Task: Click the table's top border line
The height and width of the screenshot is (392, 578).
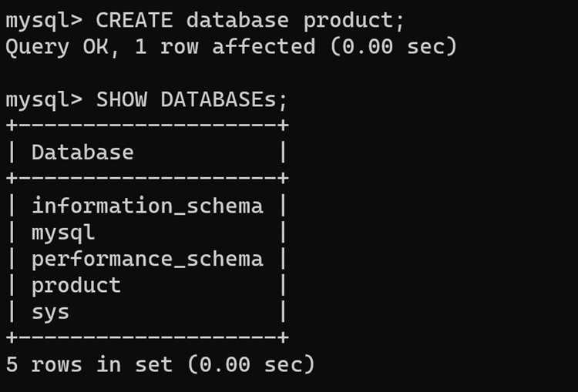Action: coord(147,126)
